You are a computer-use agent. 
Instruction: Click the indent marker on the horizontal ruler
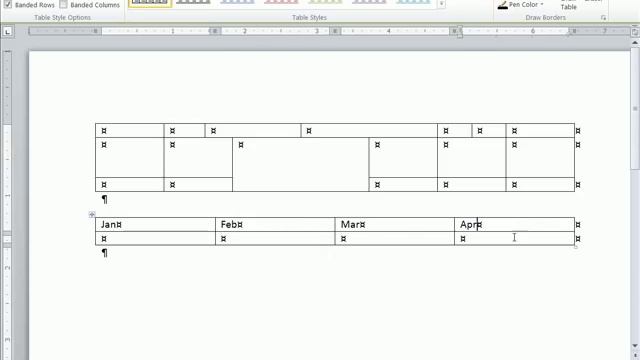tap(460, 31)
